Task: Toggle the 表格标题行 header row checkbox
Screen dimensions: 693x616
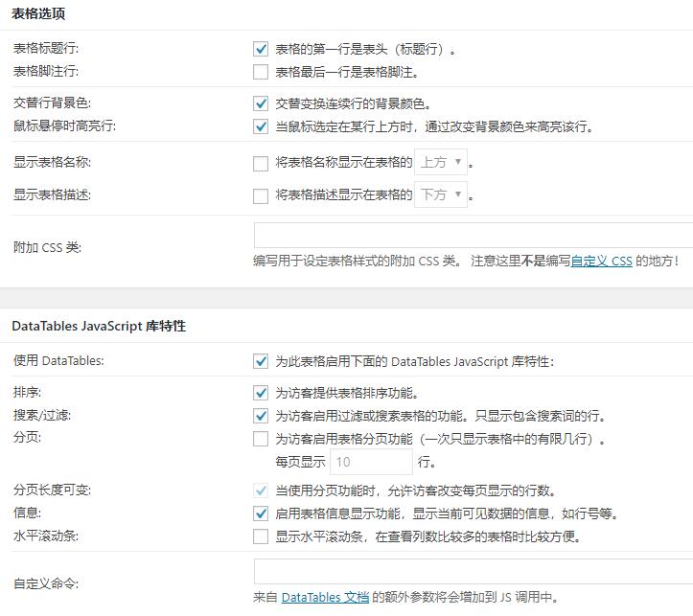Action: coord(261,49)
